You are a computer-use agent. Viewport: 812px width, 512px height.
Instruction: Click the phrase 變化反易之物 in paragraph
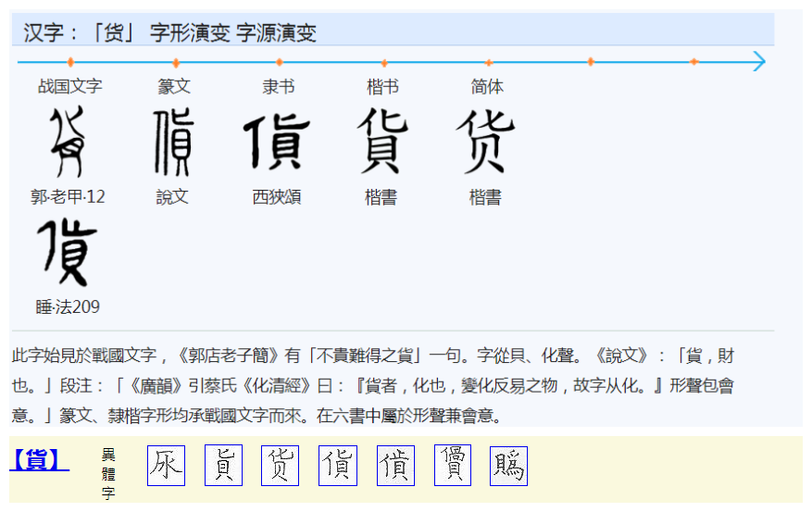point(508,386)
